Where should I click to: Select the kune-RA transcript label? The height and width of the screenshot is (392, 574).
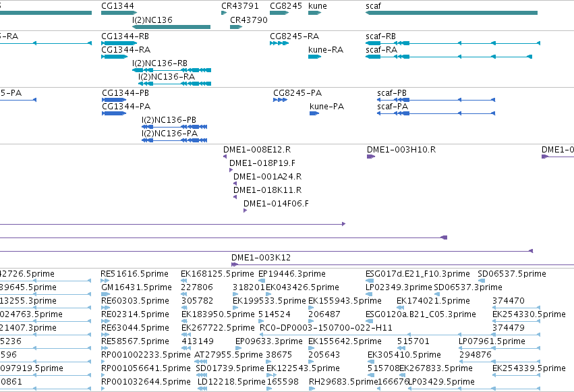326,49
